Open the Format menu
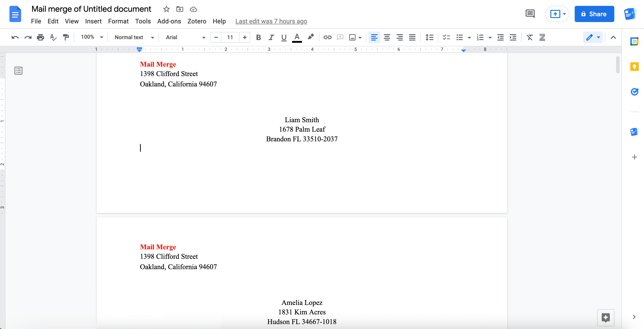This screenshot has width=644, height=329. [x=118, y=21]
